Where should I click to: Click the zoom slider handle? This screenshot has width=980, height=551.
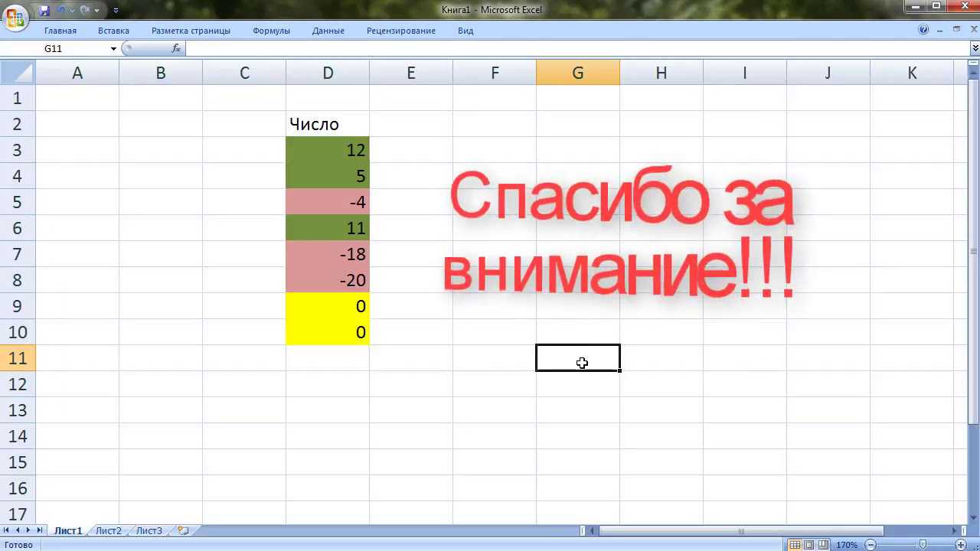pos(923,545)
